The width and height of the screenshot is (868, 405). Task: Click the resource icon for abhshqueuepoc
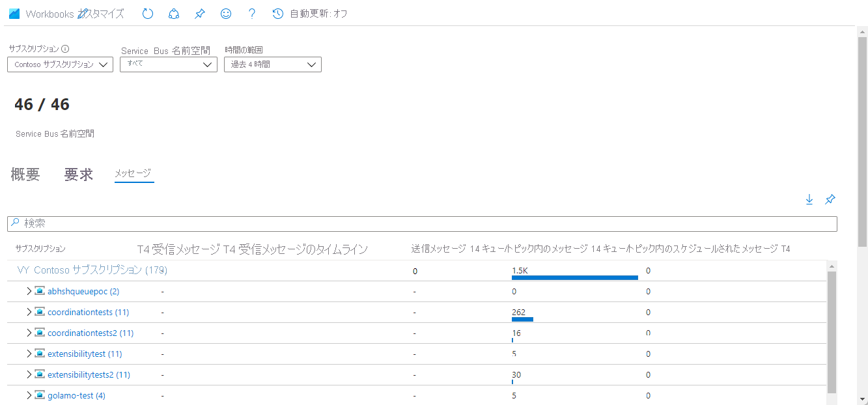(40, 291)
